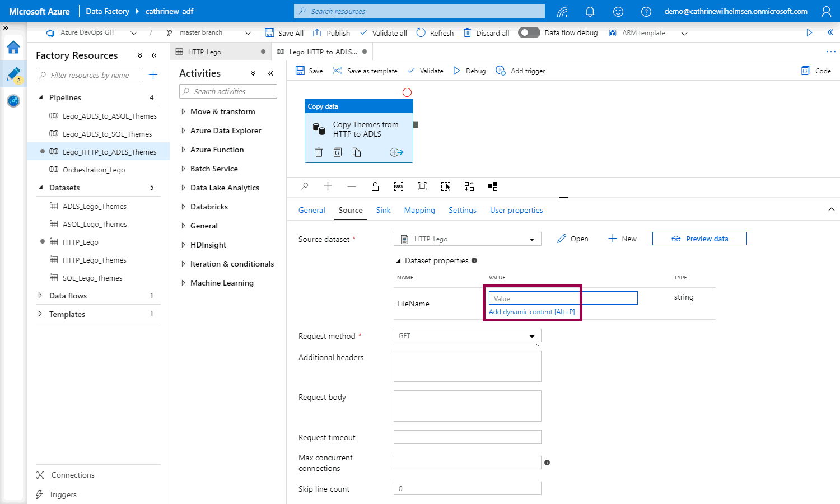Click the Preview data button

699,239
